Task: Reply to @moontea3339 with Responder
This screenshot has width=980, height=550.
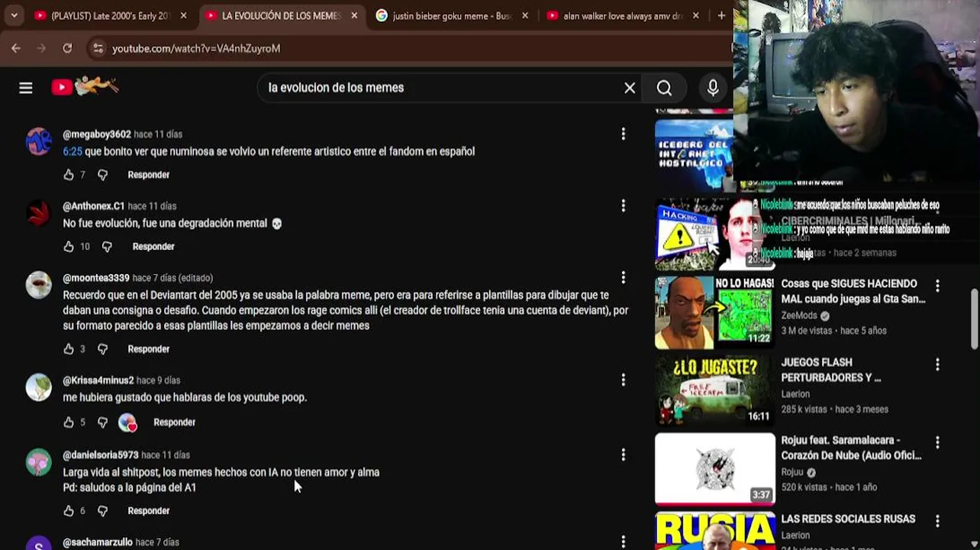Action: pos(149,349)
